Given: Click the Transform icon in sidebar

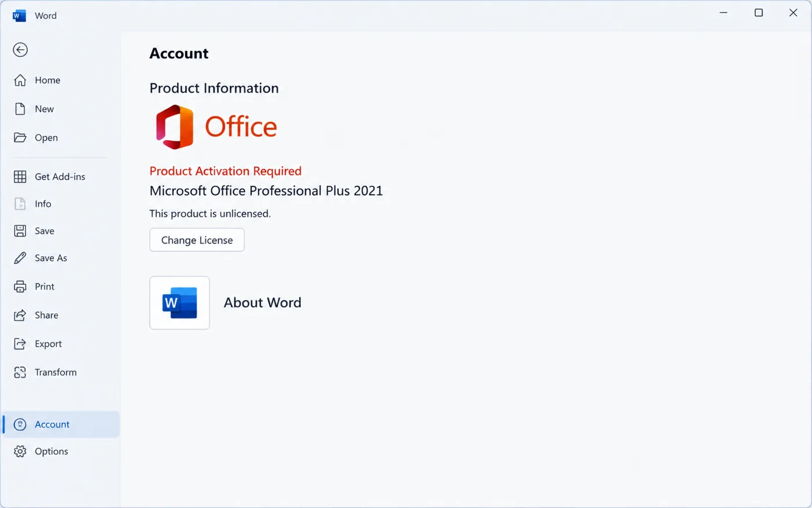Looking at the screenshot, I should tap(20, 372).
